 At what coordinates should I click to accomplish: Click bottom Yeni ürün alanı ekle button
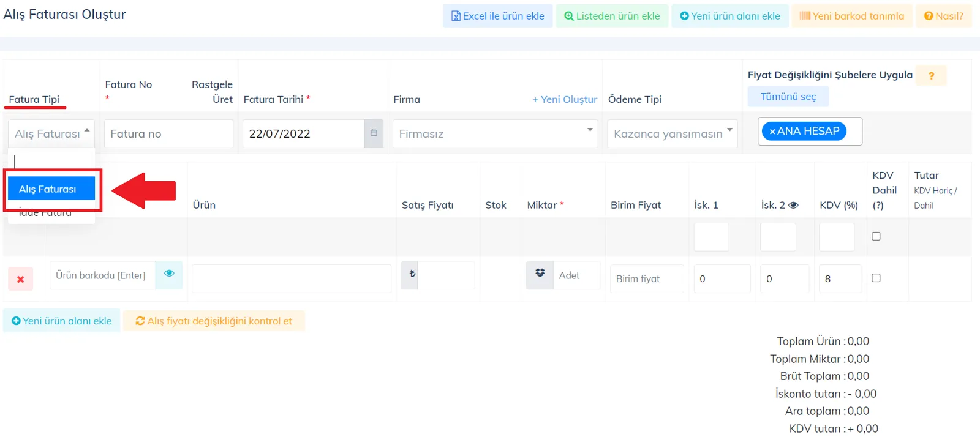click(62, 321)
